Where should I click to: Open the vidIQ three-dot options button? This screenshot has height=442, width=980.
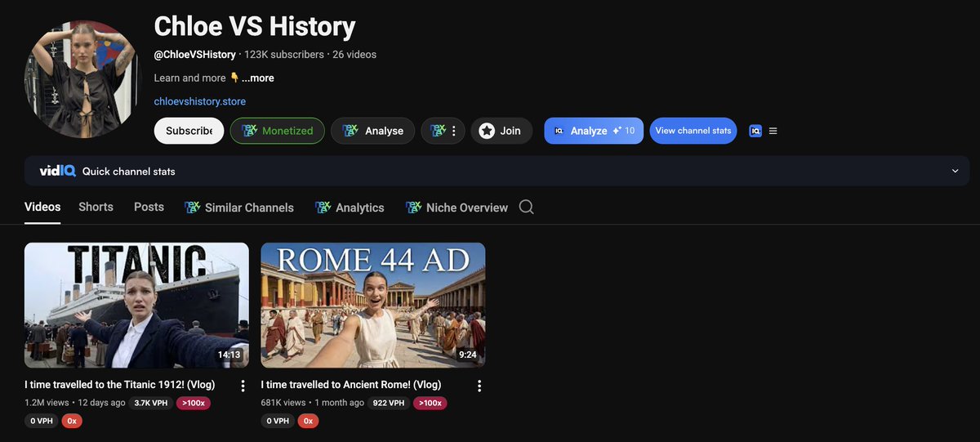(x=443, y=131)
